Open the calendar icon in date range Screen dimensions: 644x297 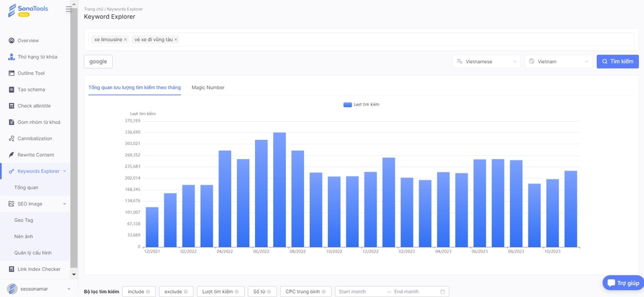coord(442,292)
